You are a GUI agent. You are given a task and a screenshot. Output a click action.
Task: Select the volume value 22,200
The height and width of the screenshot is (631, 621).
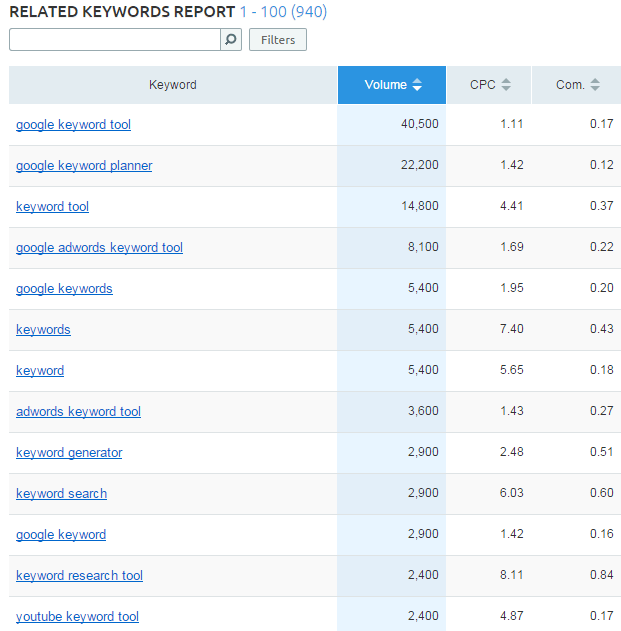tap(419, 165)
